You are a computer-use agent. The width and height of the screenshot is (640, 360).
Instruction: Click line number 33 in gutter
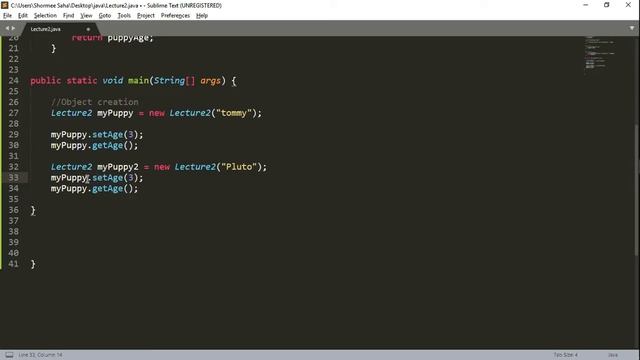(x=13, y=178)
